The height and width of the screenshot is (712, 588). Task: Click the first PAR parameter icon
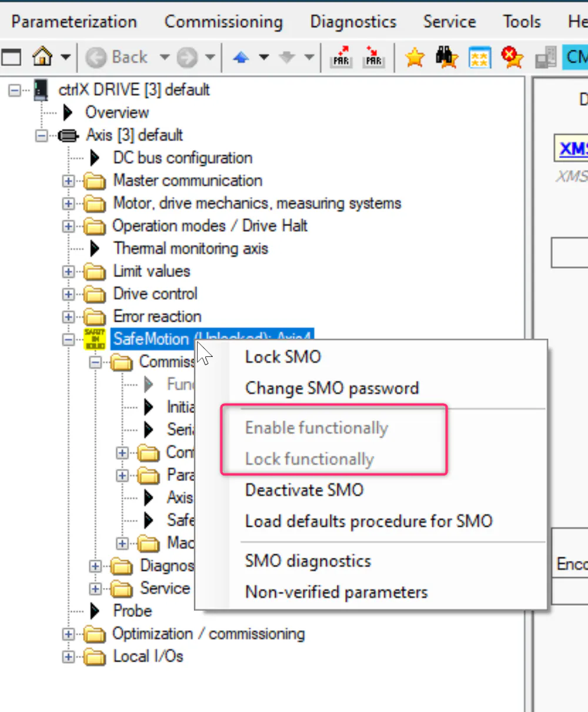pyautogui.click(x=341, y=57)
